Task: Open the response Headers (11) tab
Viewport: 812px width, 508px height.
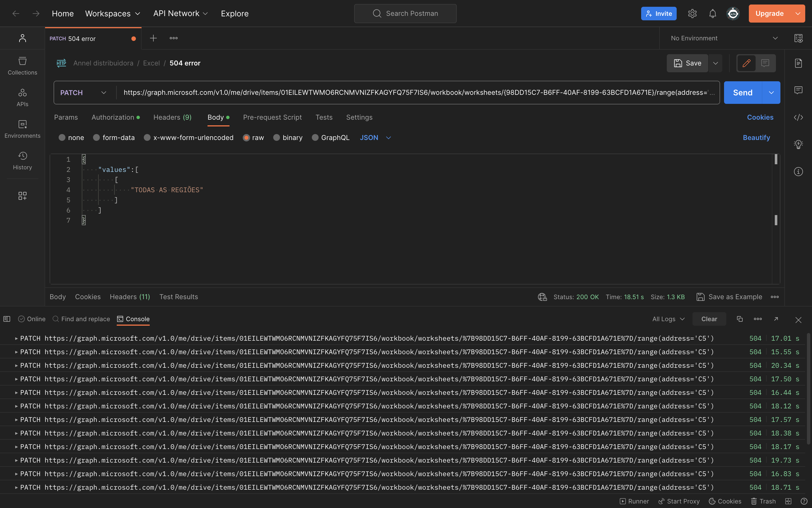Action: click(130, 297)
